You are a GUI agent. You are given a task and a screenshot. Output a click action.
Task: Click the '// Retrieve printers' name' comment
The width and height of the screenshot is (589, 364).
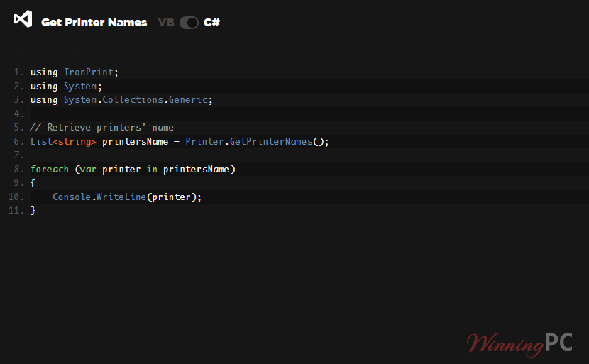[x=101, y=128]
